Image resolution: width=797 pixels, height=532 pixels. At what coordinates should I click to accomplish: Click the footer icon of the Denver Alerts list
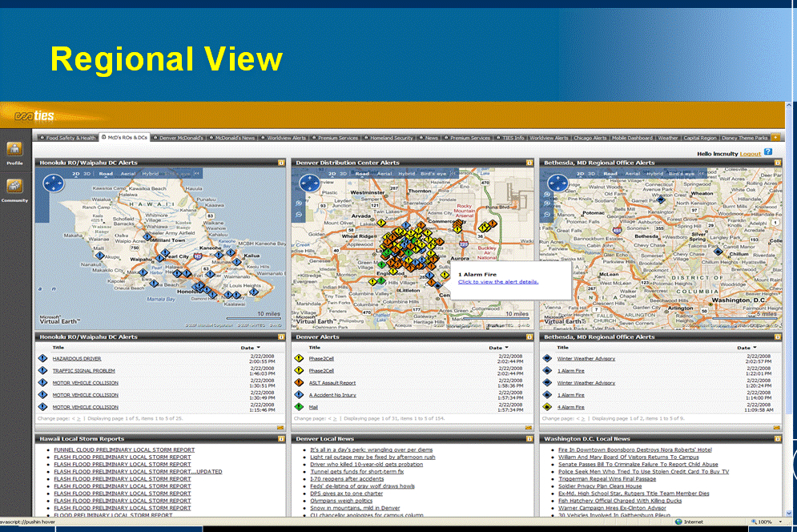coord(529,428)
